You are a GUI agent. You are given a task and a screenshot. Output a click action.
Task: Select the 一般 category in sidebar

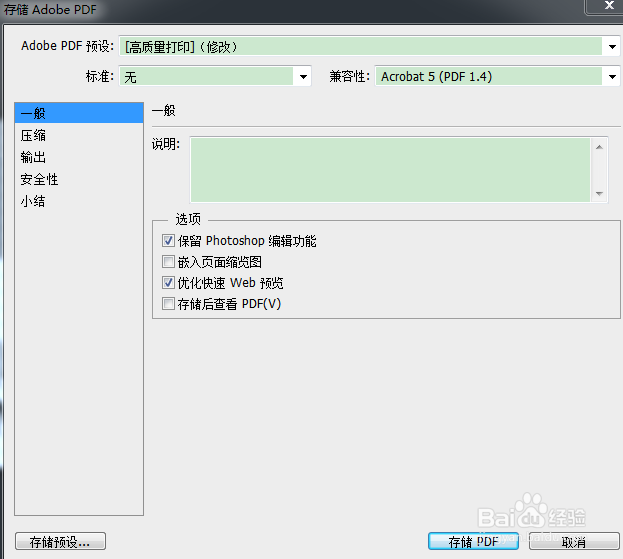pyautogui.click(x=79, y=113)
